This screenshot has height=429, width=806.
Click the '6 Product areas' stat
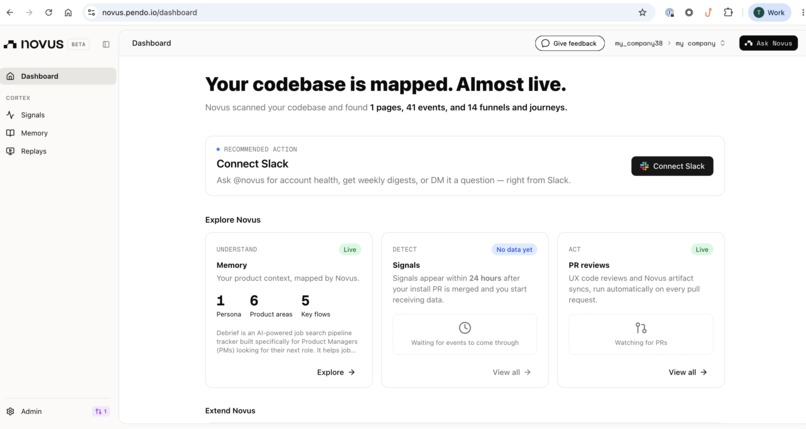coord(271,306)
